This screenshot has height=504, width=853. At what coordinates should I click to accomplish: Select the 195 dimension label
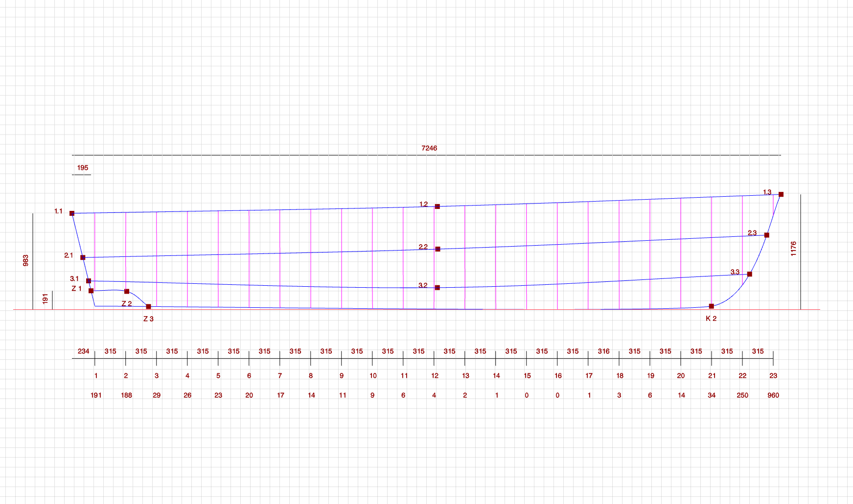point(83,168)
